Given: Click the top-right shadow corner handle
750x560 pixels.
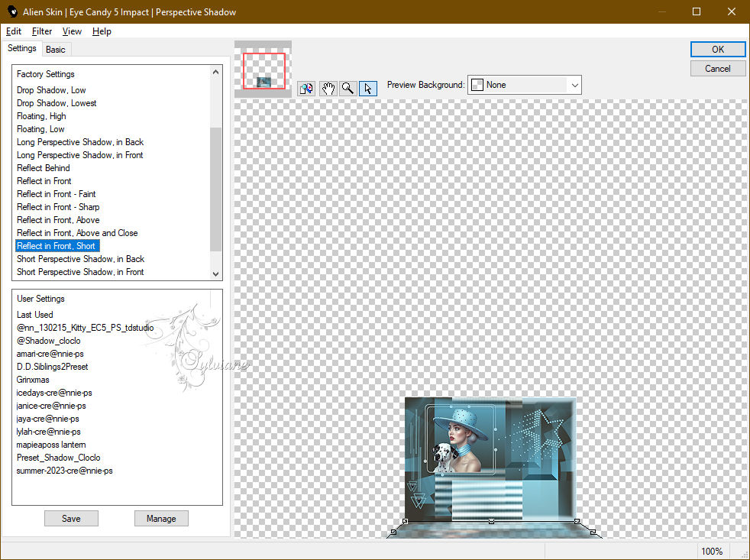Looking at the screenshot, I should click(577, 521).
